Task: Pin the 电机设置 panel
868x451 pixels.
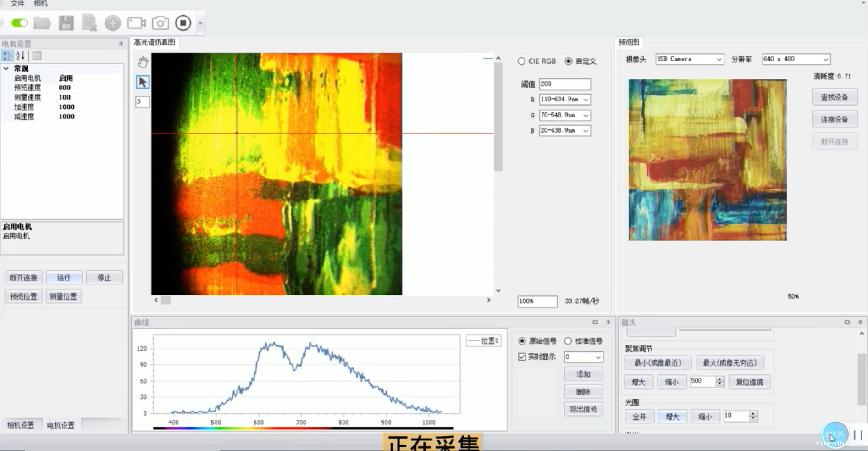Action: click(x=121, y=44)
